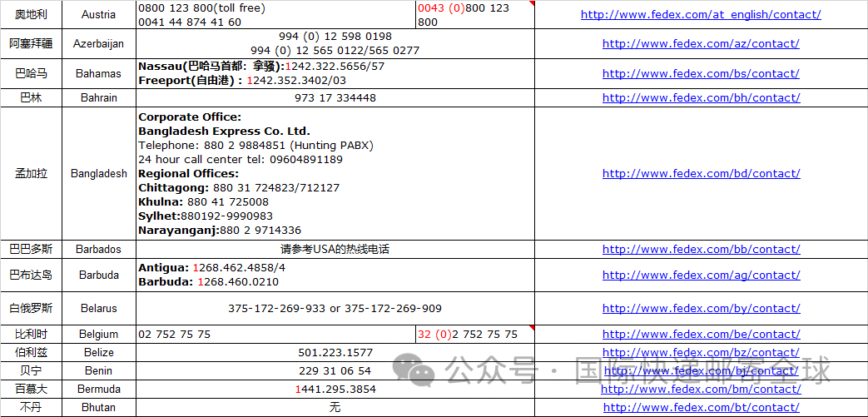The height and width of the screenshot is (417, 868).
Task: Select the 巴巴多斯 cell
Action: click(x=31, y=249)
